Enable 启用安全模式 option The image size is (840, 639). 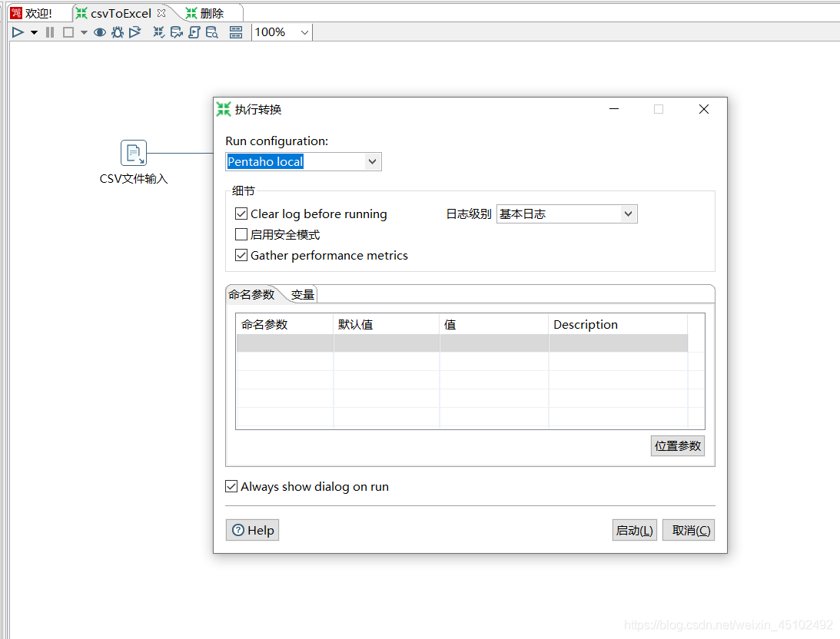coord(241,234)
